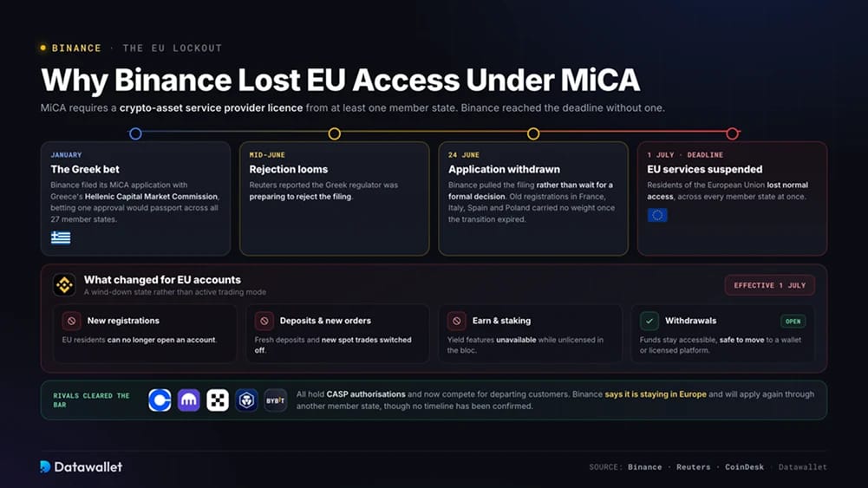Click the red 1 July timeline marker
The image size is (868, 488).
[x=733, y=133]
